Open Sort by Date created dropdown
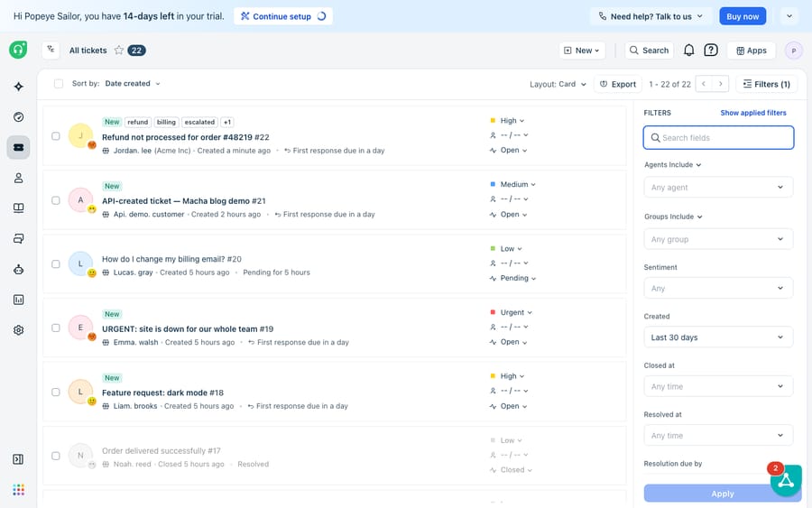 [133, 83]
